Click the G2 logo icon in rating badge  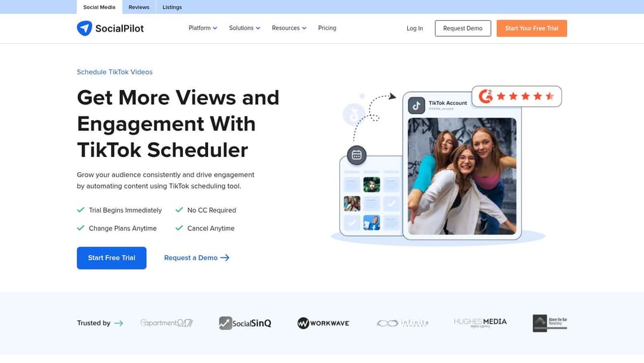point(486,96)
